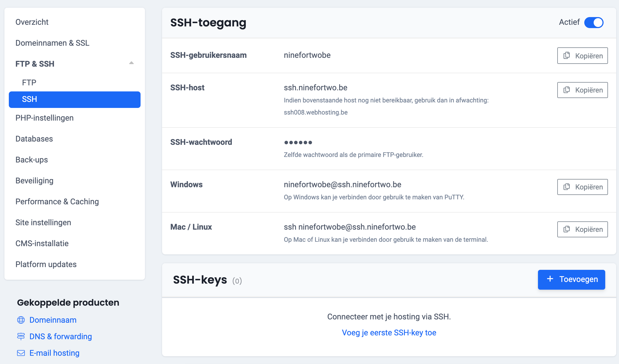Image resolution: width=619 pixels, height=364 pixels.
Task: Open the Domeinnaam linked product
Action: [53, 320]
